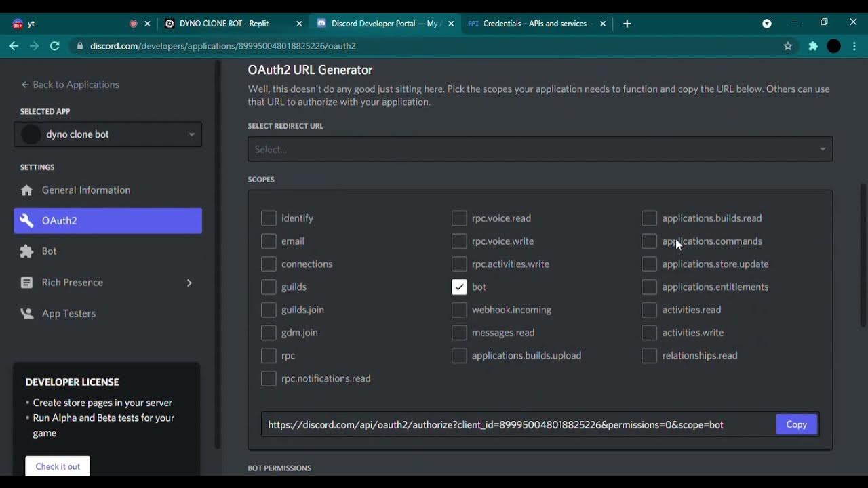The width and height of the screenshot is (868, 488).
Task: Check the identify scope
Action: [x=269, y=218]
